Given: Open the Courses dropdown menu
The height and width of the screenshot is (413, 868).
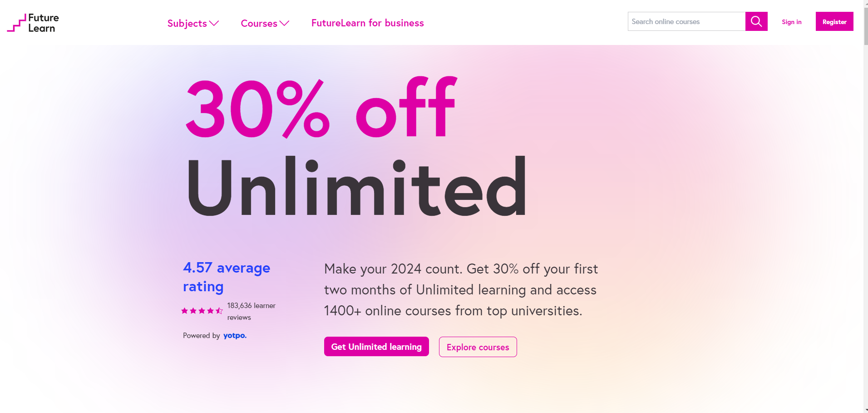Looking at the screenshot, I should [265, 23].
